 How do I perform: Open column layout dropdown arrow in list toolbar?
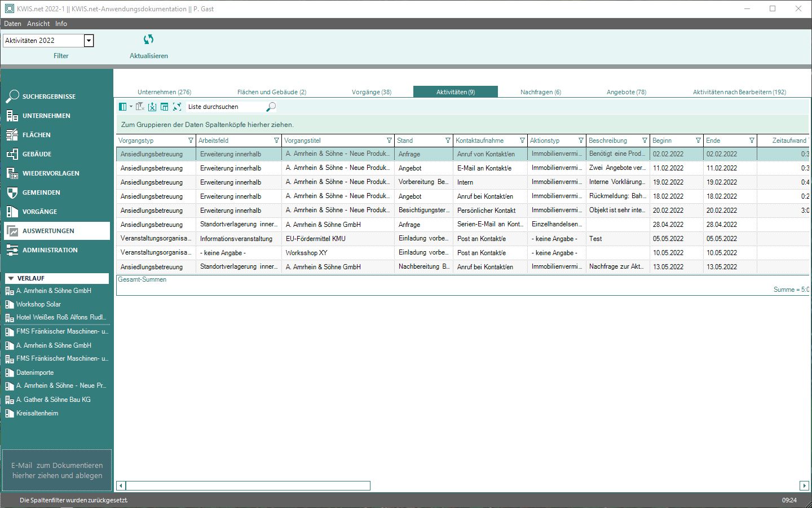pyautogui.click(x=131, y=107)
